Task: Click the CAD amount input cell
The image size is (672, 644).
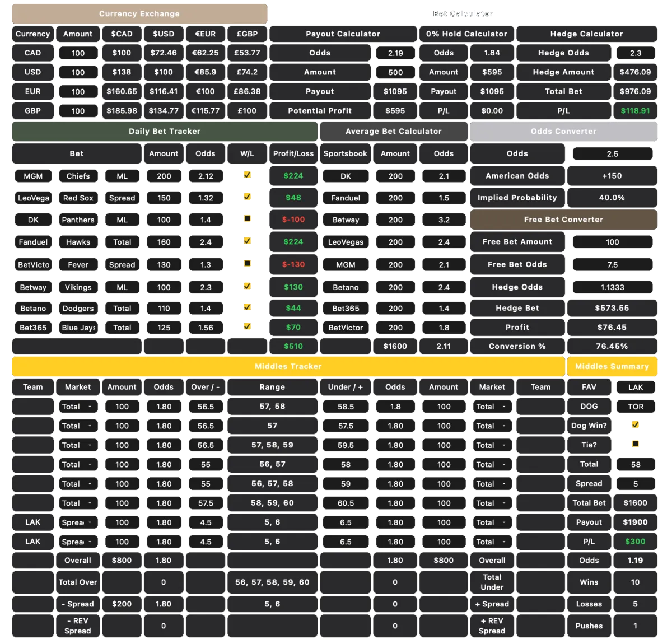Action: [78, 53]
